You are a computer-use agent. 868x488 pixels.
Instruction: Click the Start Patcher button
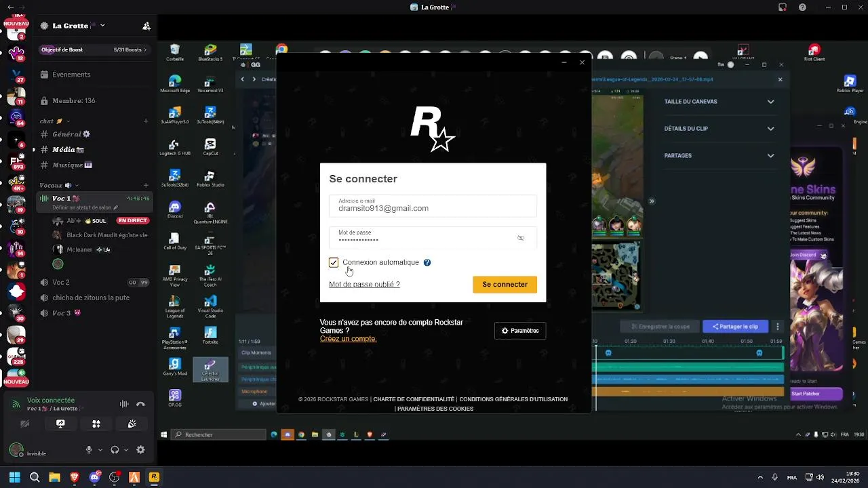pyautogui.click(x=816, y=394)
